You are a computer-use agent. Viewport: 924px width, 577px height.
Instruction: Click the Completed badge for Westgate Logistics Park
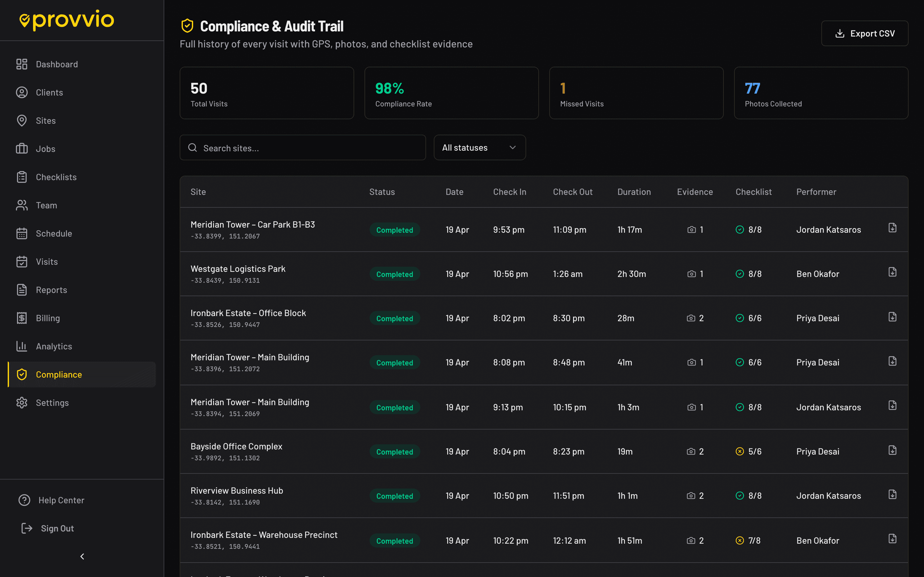coord(394,274)
